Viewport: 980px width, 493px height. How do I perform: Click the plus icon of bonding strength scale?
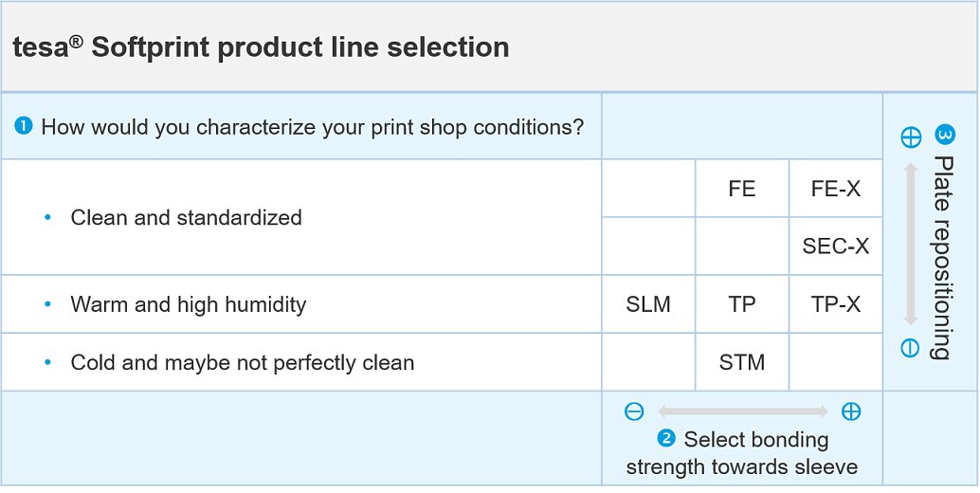(850, 411)
